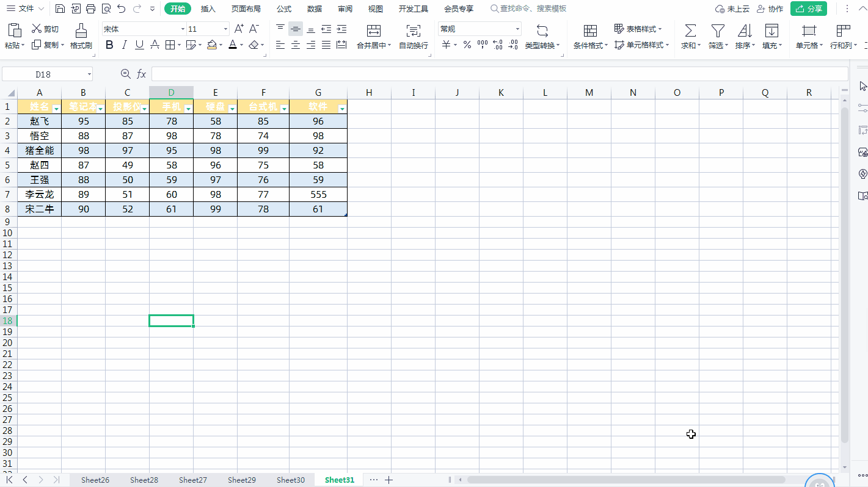868x487 pixels.
Task: Select the 开始 ribbon tab
Action: [178, 9]
